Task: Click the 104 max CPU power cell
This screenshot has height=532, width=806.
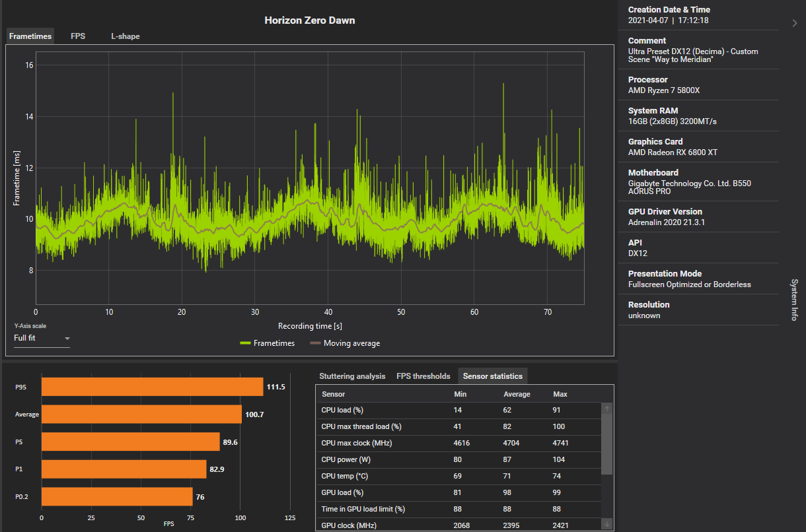Action: (x=559, y=459)
